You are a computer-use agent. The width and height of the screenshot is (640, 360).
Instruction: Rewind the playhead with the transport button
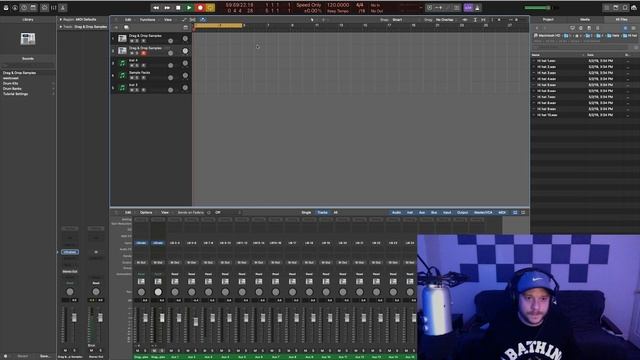[x=156, y=8]
